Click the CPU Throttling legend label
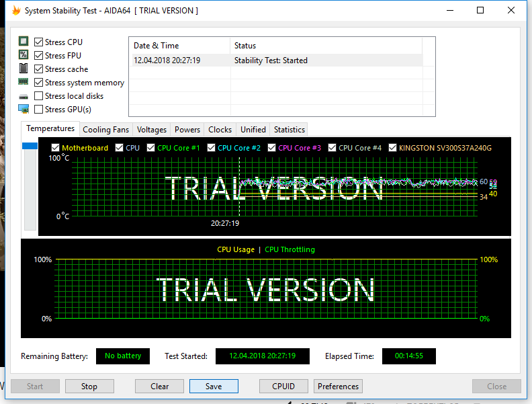 tap(290, 249)
